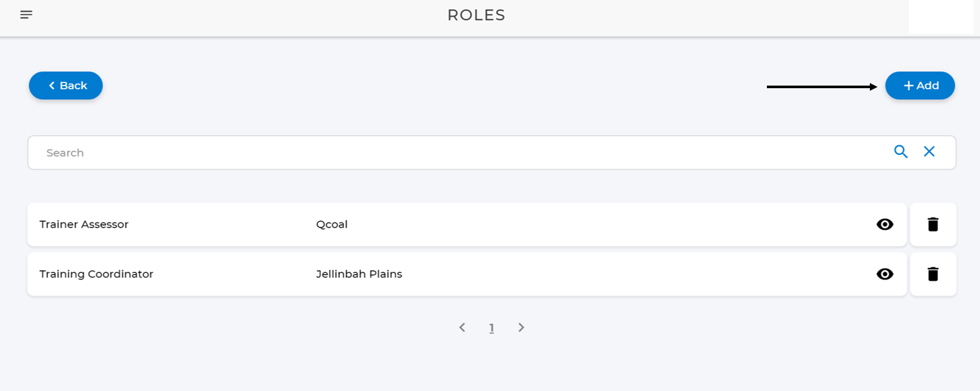Go to the previous page of roles
The height and width of the screenshot is (391, 980).
pyautogui.click(x=462, y=327)
